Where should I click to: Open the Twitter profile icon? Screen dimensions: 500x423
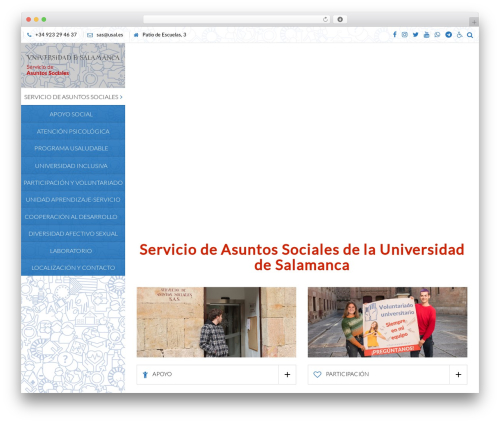pos(416,35)
